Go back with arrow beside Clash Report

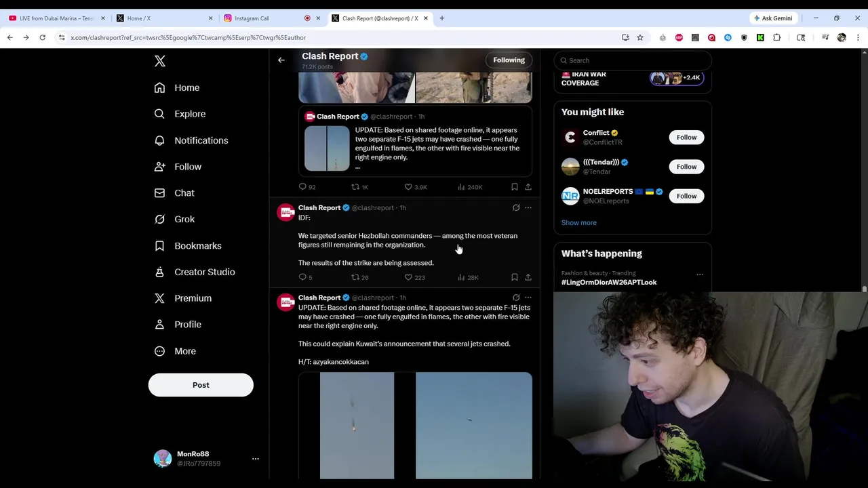[x=281, y=60]
